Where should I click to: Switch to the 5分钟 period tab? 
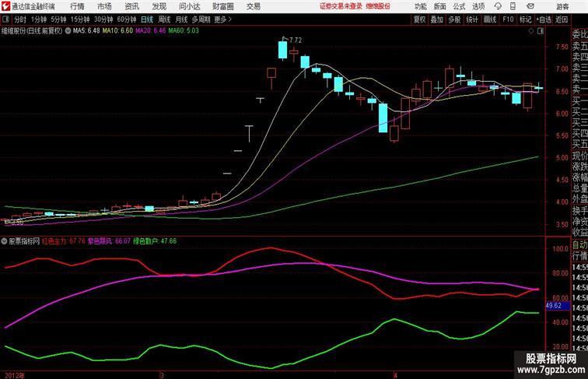coord(58,19)
